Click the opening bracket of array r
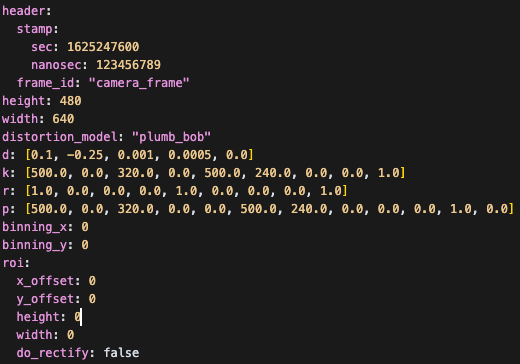This screenshot has height=364, width=520. coord(28,191)
